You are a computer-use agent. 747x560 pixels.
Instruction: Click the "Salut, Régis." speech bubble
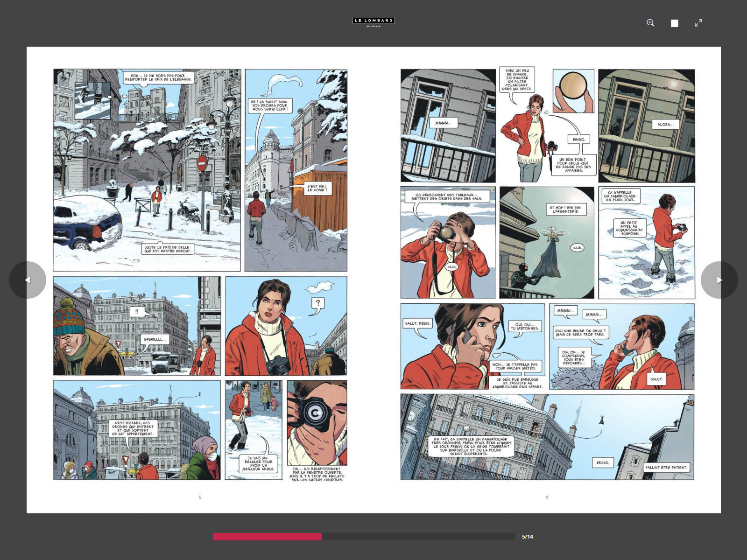click(x=418, y=323)
